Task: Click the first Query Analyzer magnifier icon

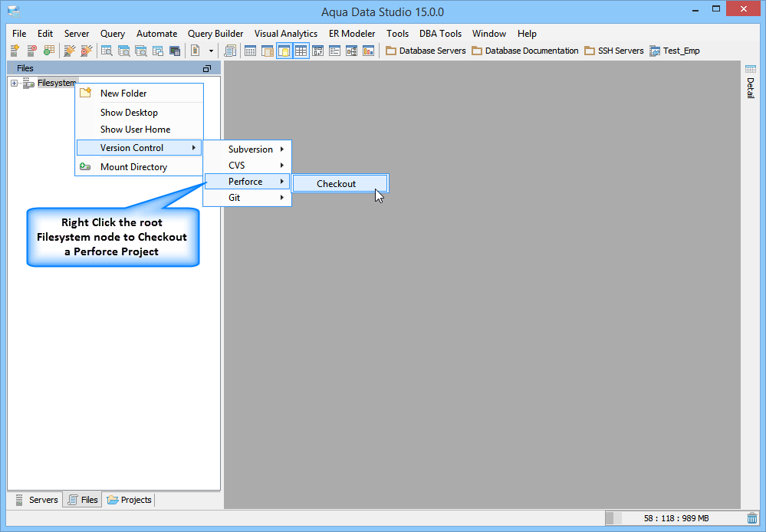Action: click(107, 51)
